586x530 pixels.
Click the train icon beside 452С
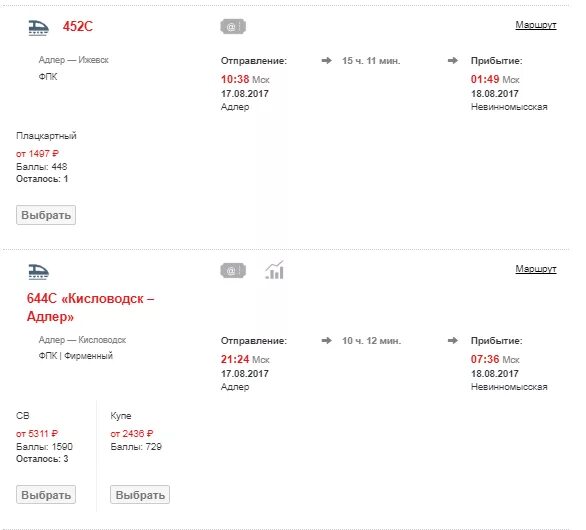click(38, 27)
